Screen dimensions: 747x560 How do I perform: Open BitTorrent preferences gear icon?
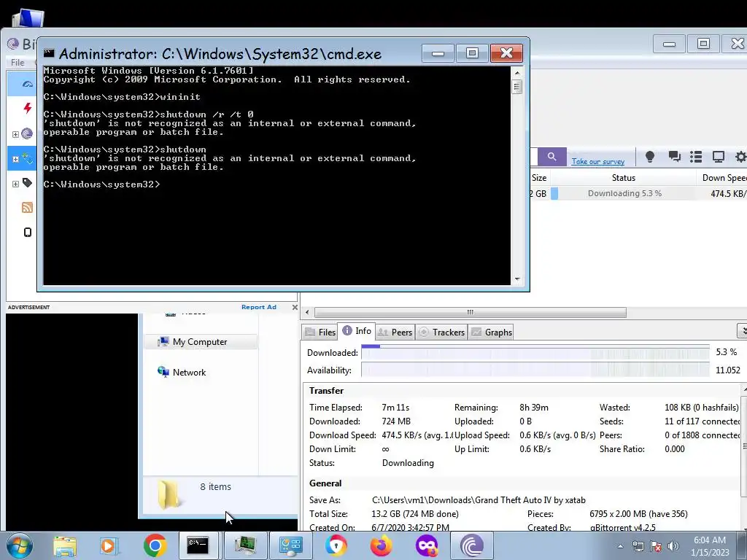(x=741, y=157)
